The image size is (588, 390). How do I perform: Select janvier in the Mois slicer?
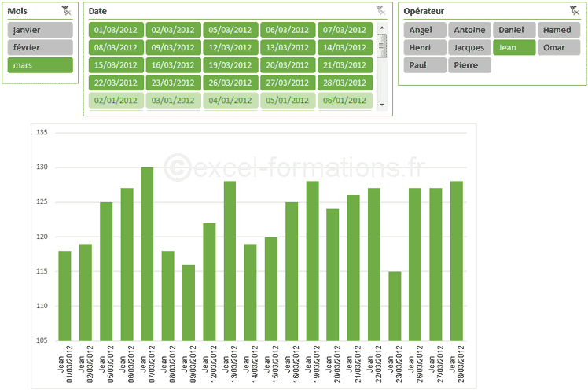click(40, 30)
